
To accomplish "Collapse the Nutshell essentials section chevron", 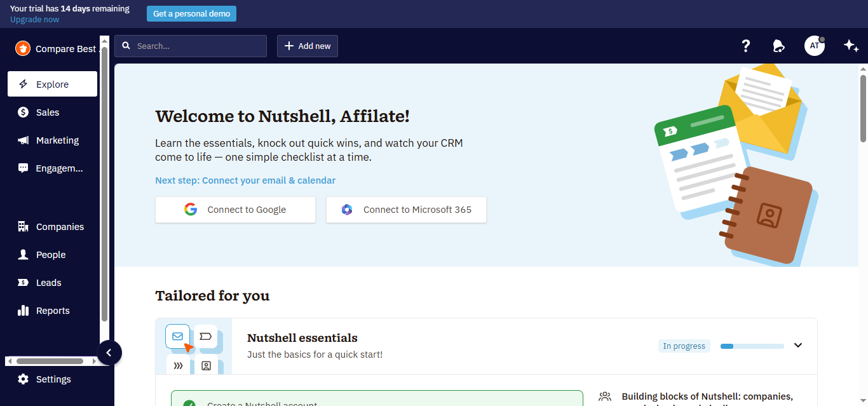I will coord(799,345).
